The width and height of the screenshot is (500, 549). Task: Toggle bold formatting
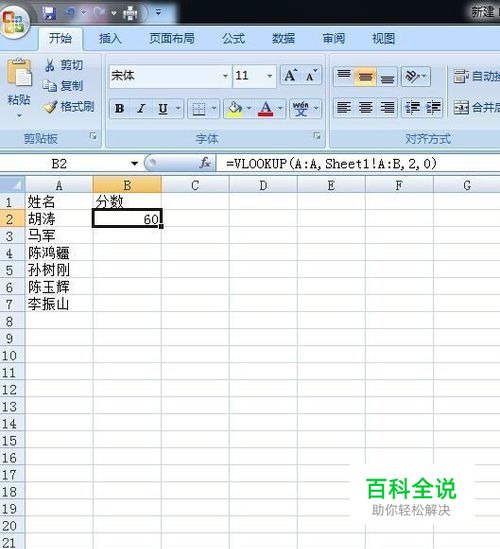pyautogui.click(x=119, y=109)
